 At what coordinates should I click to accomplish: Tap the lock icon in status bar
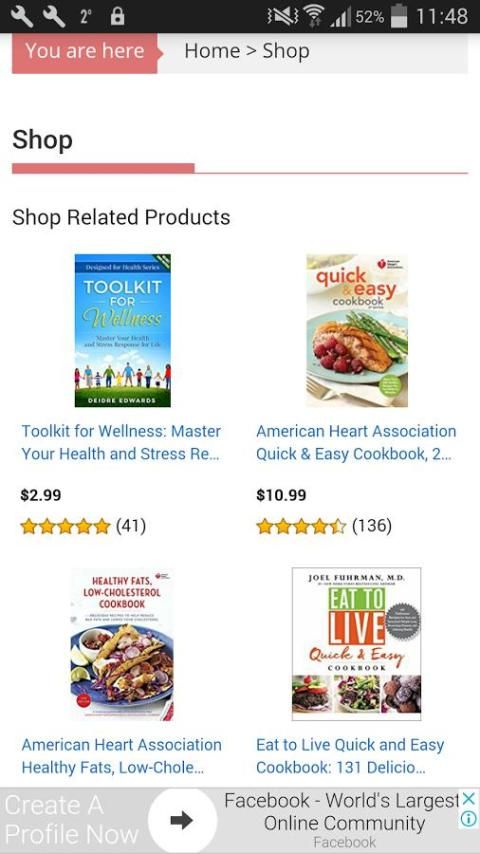point(117,16)
